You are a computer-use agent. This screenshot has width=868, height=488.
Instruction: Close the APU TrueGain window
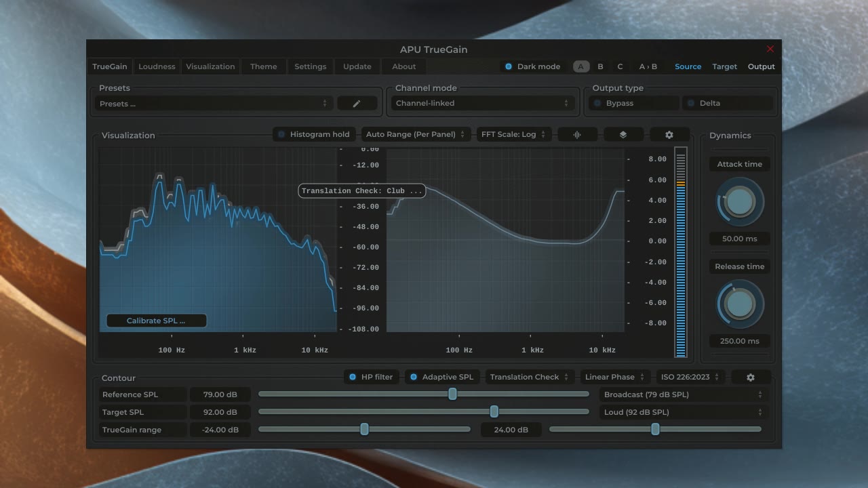pyautogui.click(x=770, y=49)
